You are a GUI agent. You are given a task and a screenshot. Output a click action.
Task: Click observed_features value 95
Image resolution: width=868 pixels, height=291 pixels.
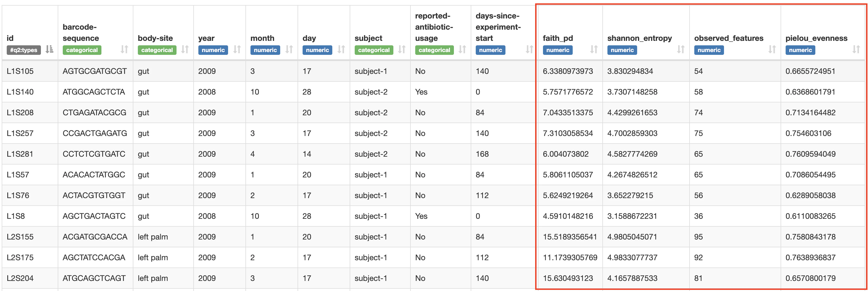[x=698, y=237]
